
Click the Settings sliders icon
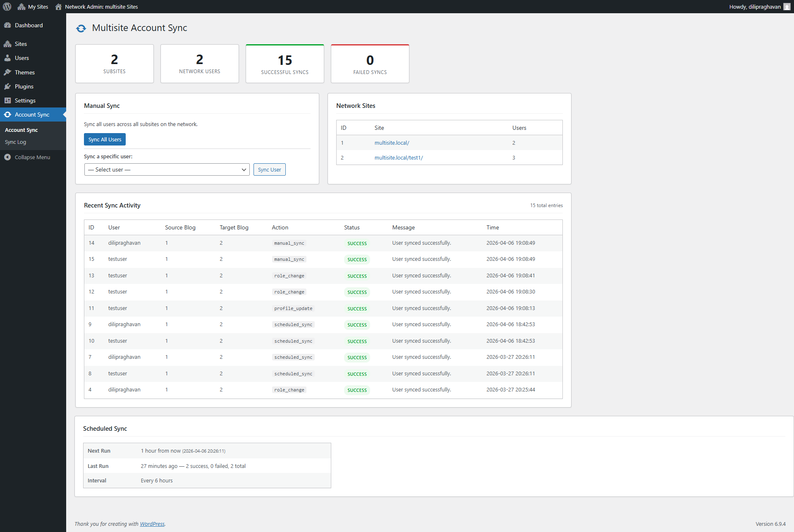(x=7, y=100)
